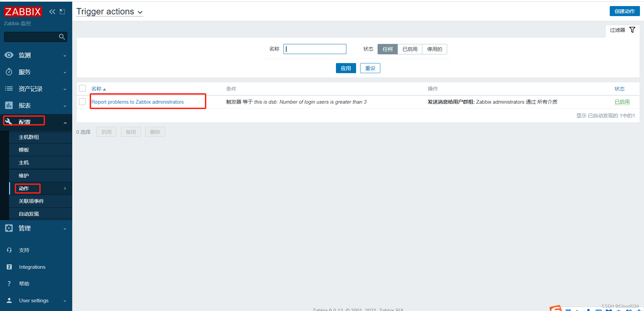Click the chart icon for 报表
The image size is (644, 311).
[x=9, y=105]
